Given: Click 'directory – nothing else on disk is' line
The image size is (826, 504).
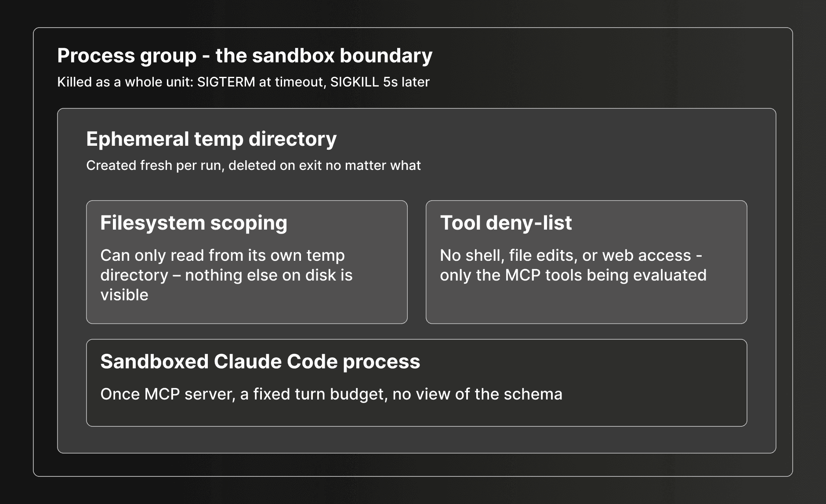Looking at the screenshot, I should pos(226,275).
